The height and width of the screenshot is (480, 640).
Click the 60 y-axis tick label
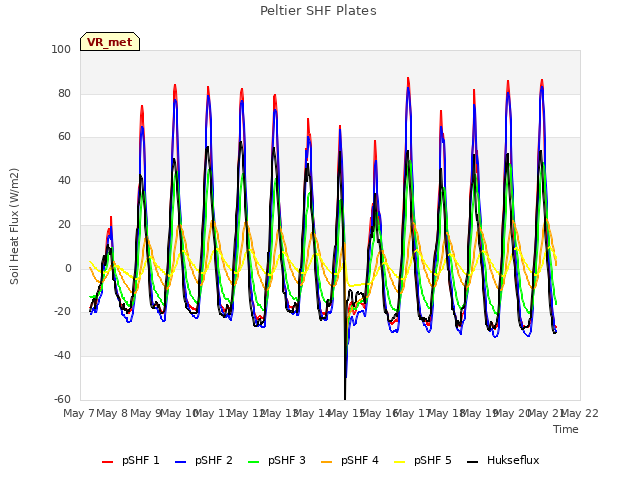point(64,137)
